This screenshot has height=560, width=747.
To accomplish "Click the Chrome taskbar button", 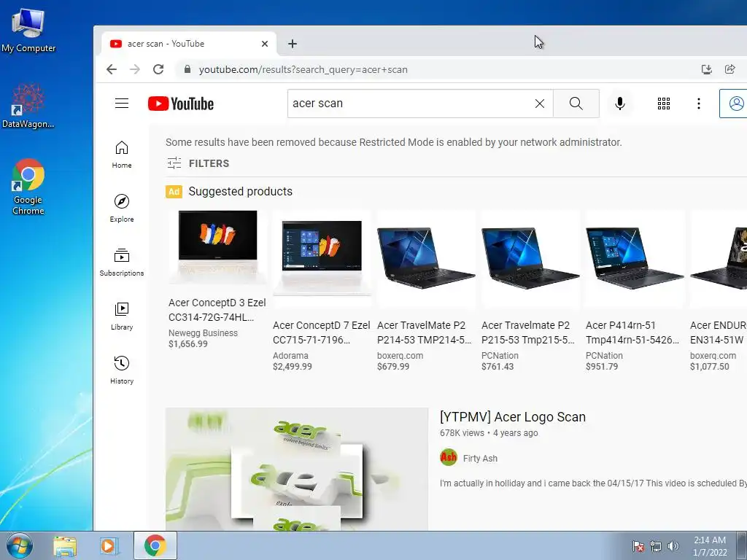I will click(x=155, y=545).
